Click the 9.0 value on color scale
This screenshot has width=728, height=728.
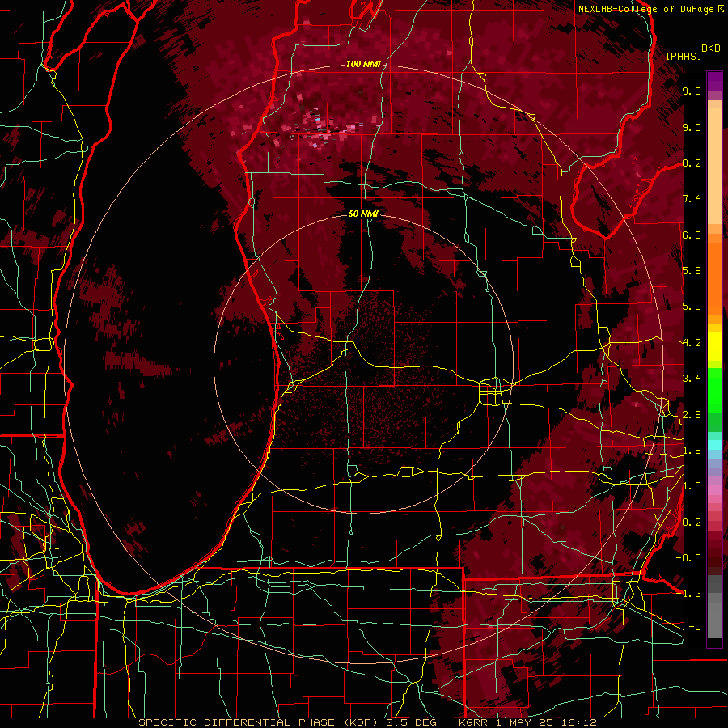pyautogui.click(x=692, y=127)
